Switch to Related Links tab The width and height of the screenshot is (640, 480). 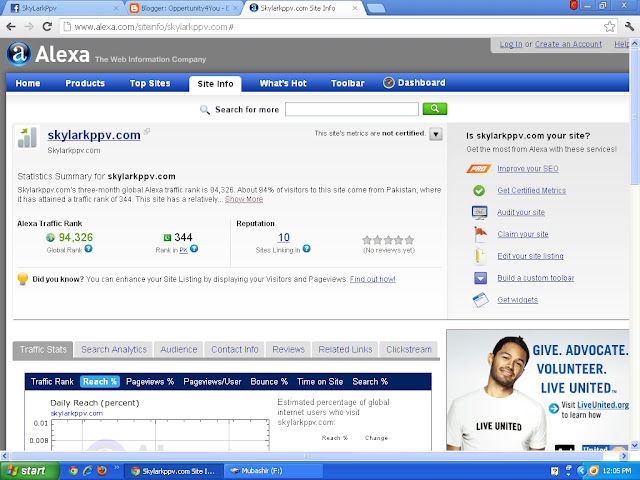(345, 350)
